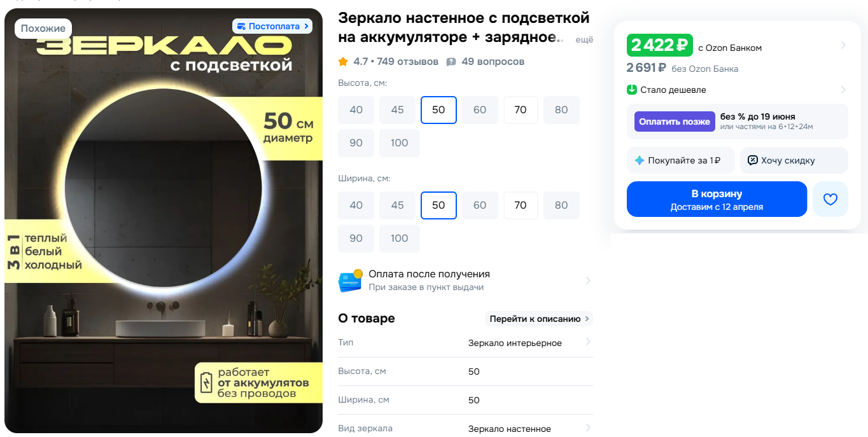Click the Похожие tag on product photo

(43, 29)
